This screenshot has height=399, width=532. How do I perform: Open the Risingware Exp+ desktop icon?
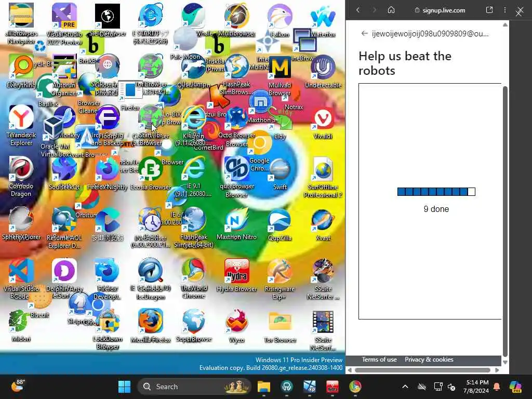point(280,271)
